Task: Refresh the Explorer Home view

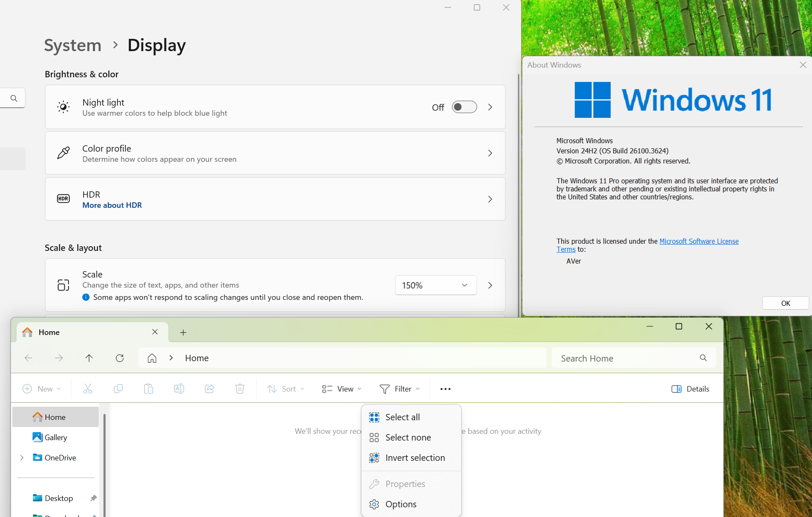Action: click(x=119, y=358)
